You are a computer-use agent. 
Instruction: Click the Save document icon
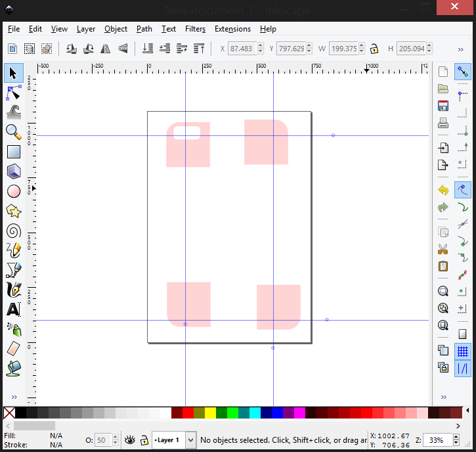point(443,106)
